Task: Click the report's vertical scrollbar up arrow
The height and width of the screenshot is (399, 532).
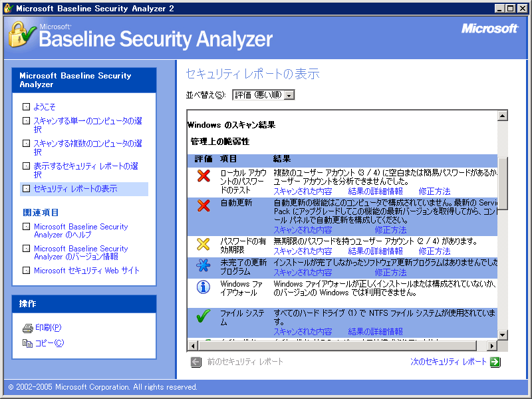Action: (503, 116)
